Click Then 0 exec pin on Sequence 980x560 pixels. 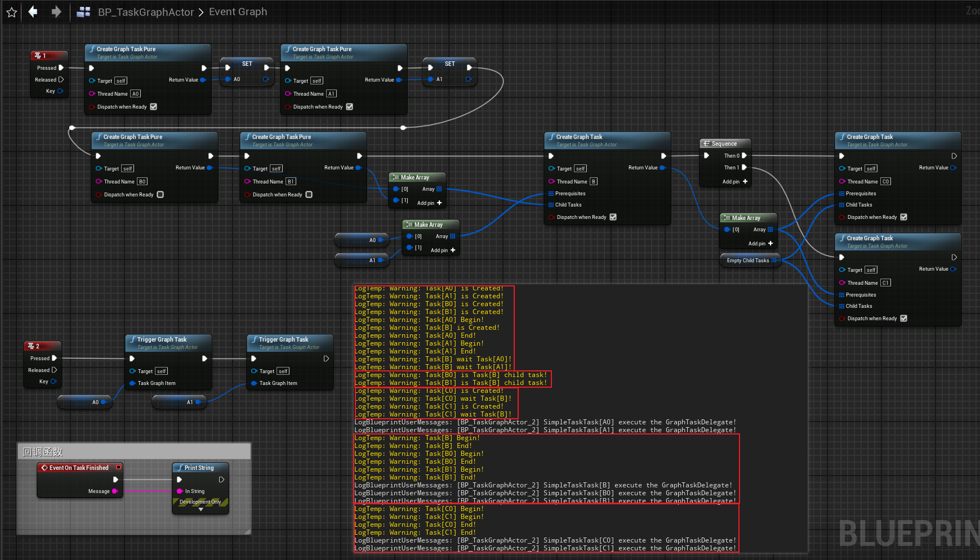coord(745,156)
